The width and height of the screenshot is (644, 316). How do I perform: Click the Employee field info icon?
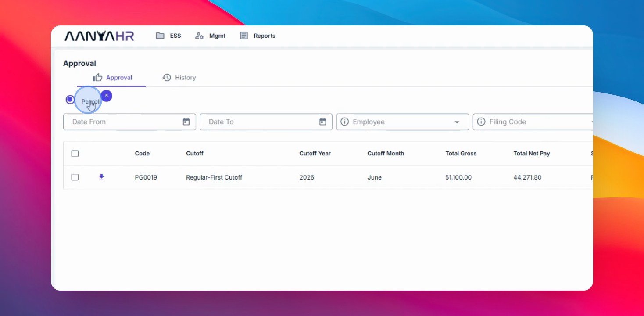pos(344,122)
